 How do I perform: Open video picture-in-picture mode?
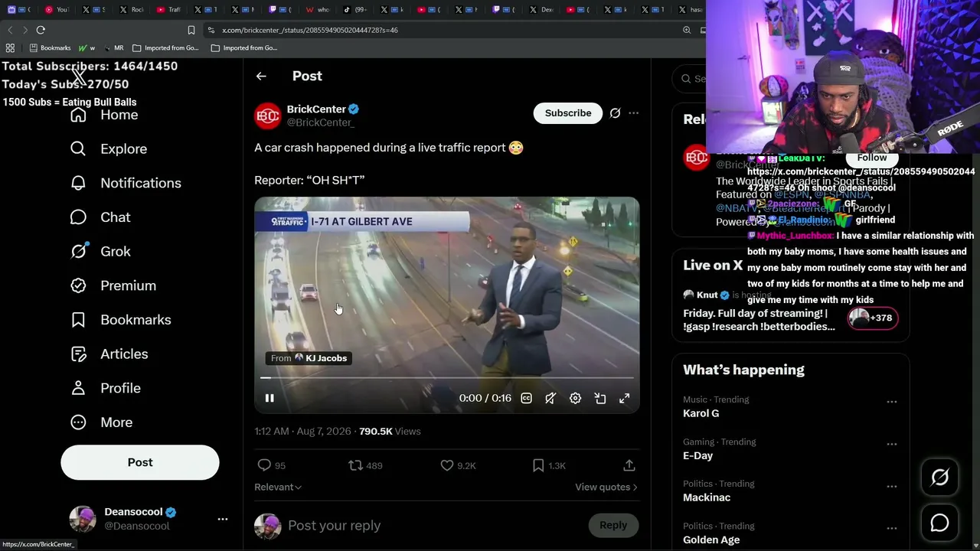coord(600,398)
